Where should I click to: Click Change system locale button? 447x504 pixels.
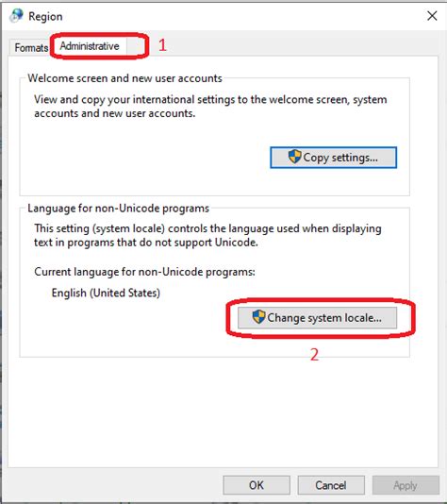pyautogui.click(x=317, y=317)
